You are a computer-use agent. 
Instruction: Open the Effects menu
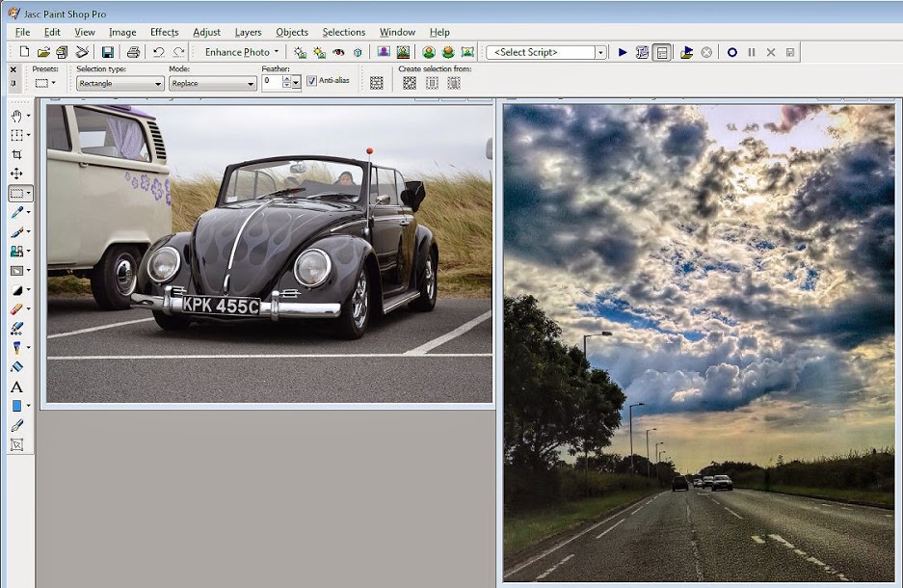[x=164, y=32]
